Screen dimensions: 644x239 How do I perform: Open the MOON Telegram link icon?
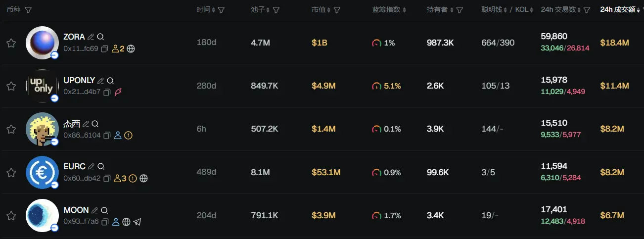tap(138, 222)
